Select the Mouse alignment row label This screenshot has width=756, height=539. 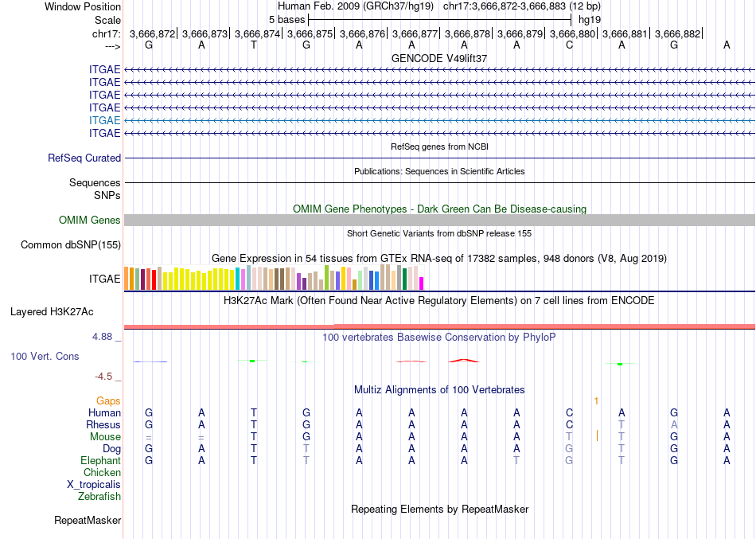pos(105,437)
